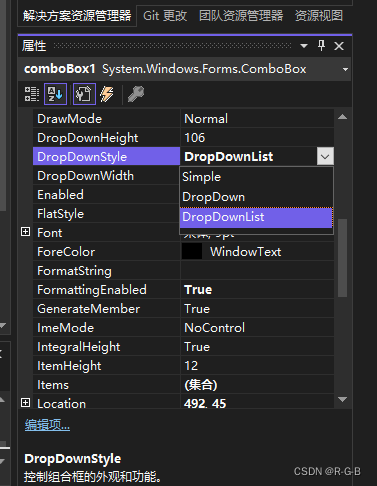Click the WindowText value
The width and height of the screenshot is (377, 486).
[246, 252]
